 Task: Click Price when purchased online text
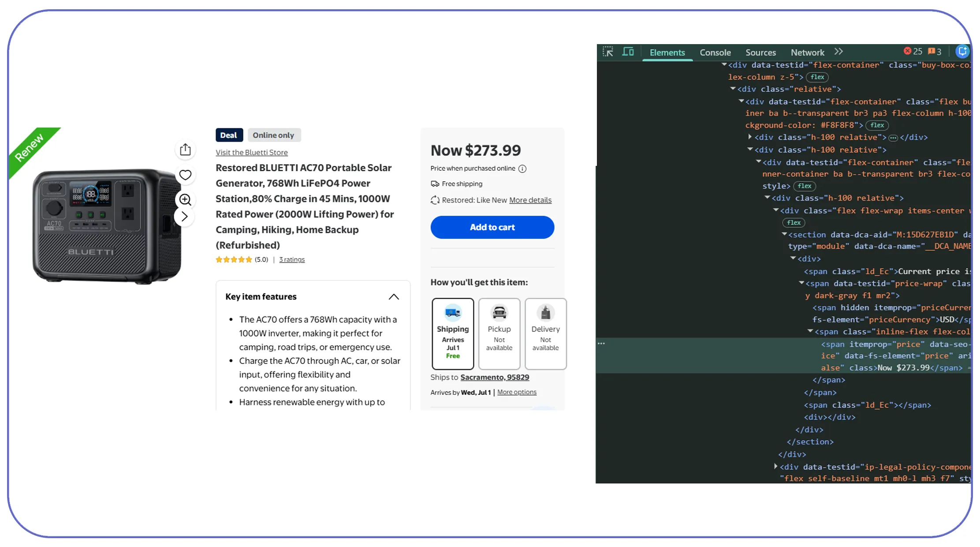pos(473,169)
